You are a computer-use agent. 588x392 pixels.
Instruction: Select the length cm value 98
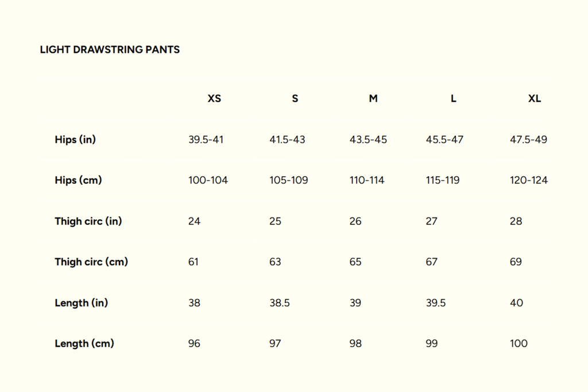point(355,343)
